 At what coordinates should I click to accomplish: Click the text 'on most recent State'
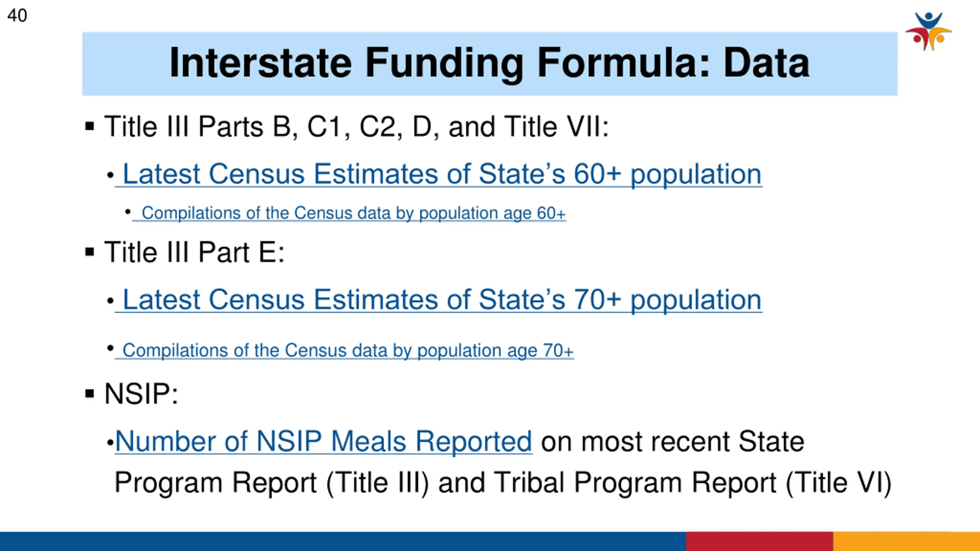click(673, 442)
